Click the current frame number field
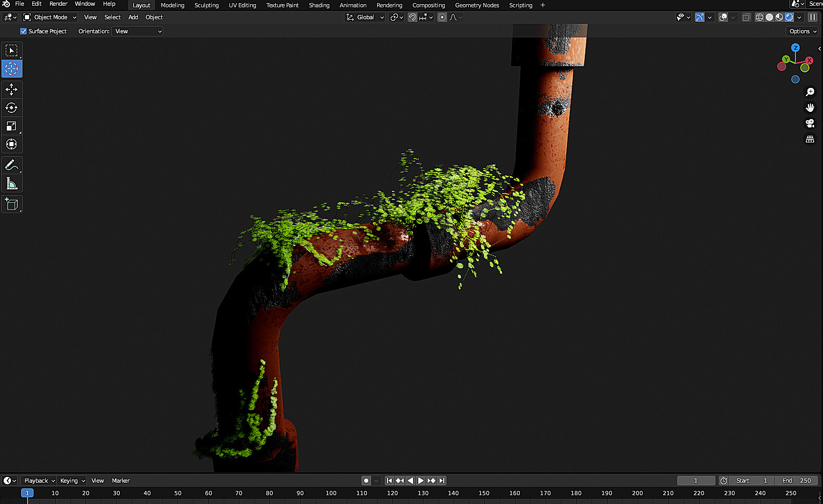The height and width of the screenshot is (504, 823). [696, 481]
